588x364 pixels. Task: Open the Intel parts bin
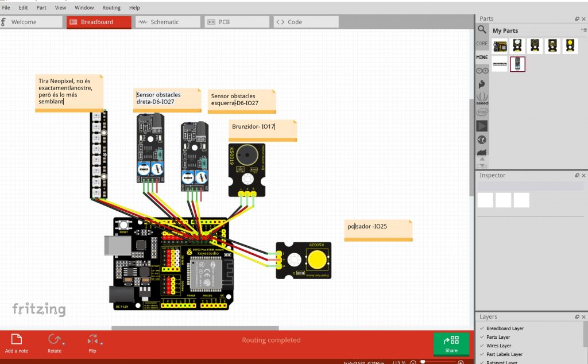click(x=482, y=111)
